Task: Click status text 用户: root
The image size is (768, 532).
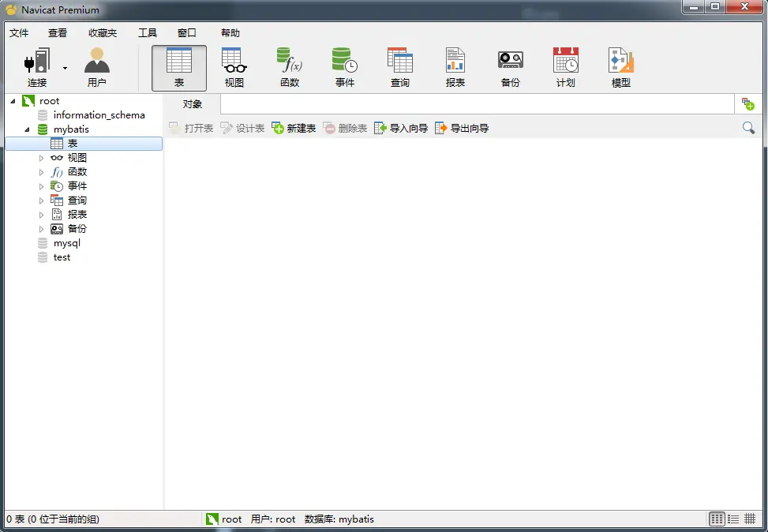Action: point(273,519)
